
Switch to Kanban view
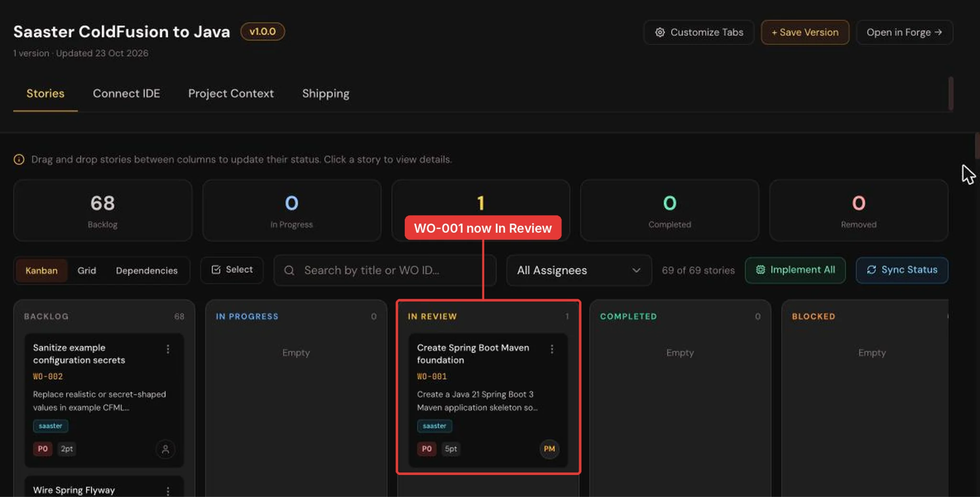[x=42, y=271]
